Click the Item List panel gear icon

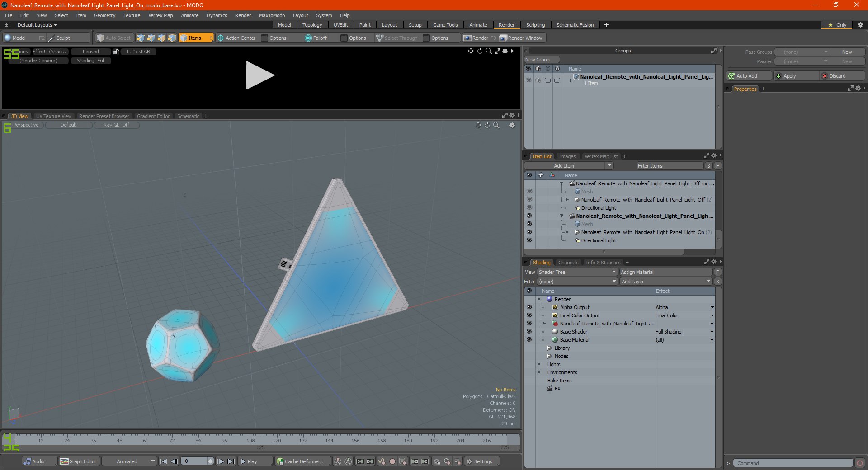714,155
